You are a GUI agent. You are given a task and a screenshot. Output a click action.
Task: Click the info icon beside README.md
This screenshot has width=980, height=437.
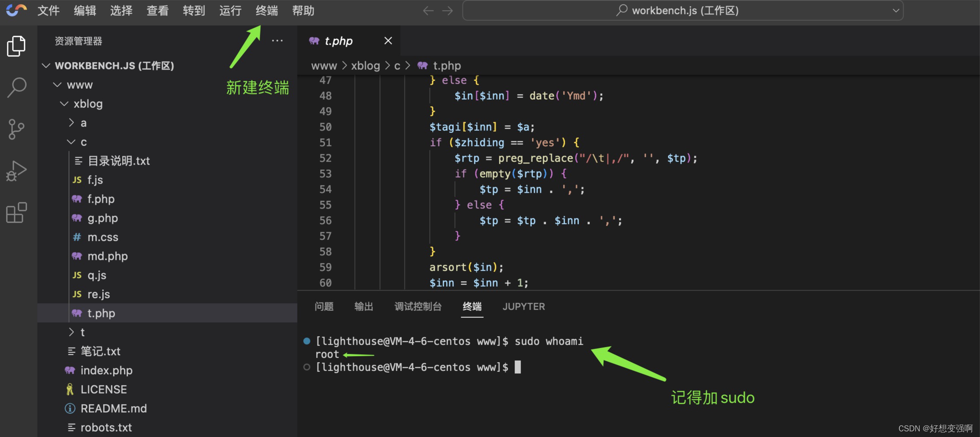tap(70, 408)
